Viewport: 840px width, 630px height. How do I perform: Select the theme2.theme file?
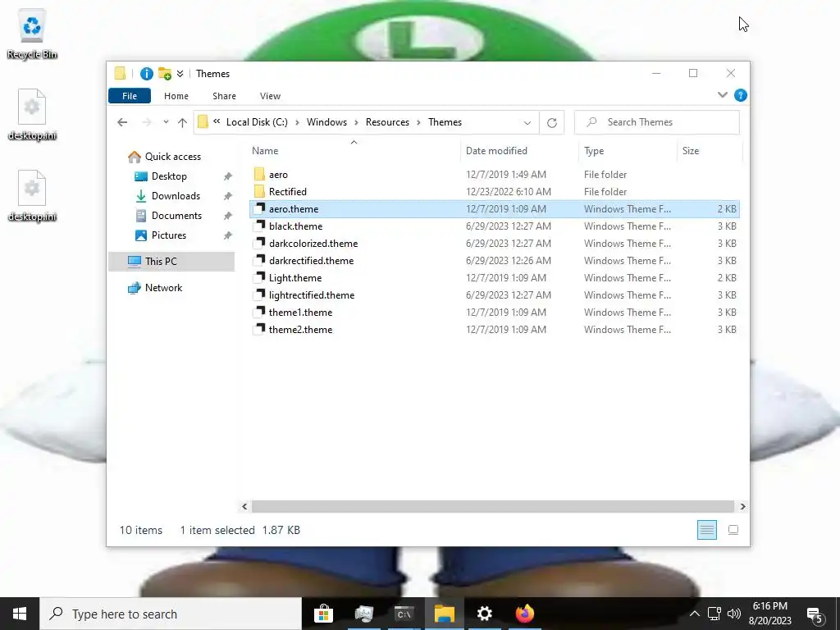[495, 329]
